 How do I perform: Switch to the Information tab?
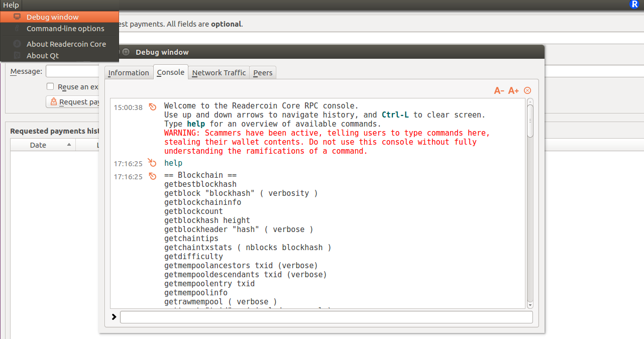point(129,73)
